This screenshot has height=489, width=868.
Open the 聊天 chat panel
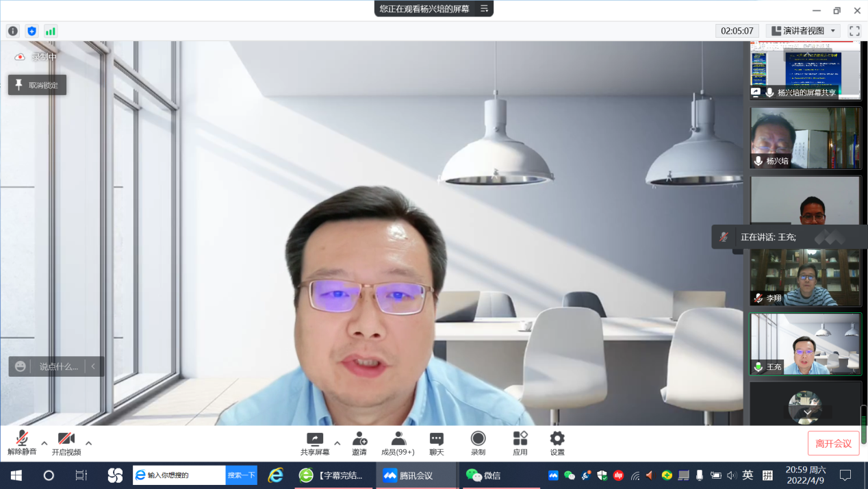436,443
